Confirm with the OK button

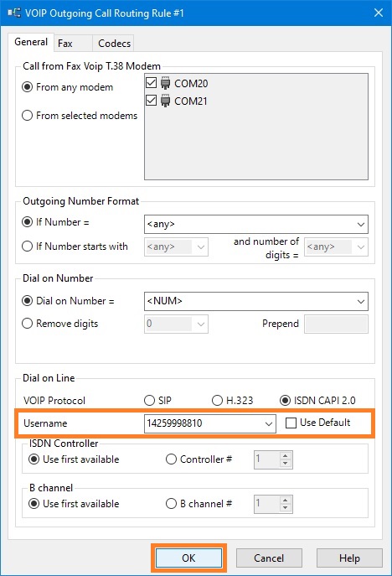[188, 558]
